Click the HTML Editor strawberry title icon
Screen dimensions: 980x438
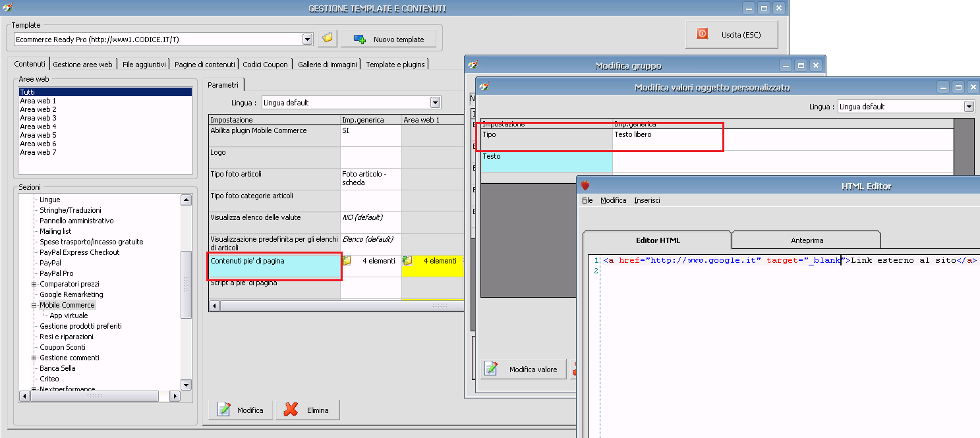[x=585, y=186]
